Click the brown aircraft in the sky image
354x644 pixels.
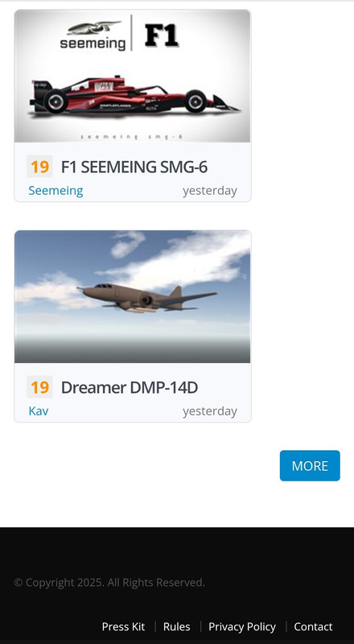pyautogui.click(x=147, y=298)
